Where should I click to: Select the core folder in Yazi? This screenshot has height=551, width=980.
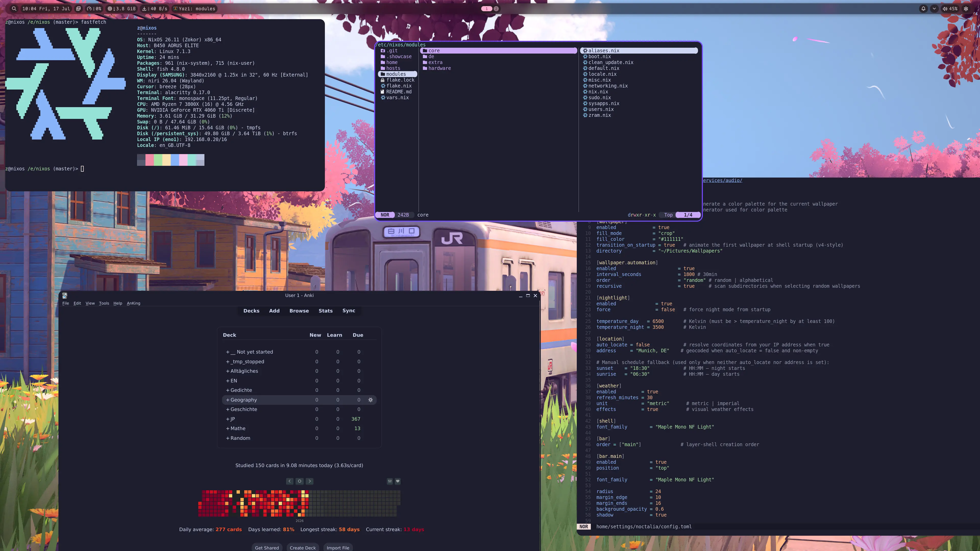(x=498, y=51)
